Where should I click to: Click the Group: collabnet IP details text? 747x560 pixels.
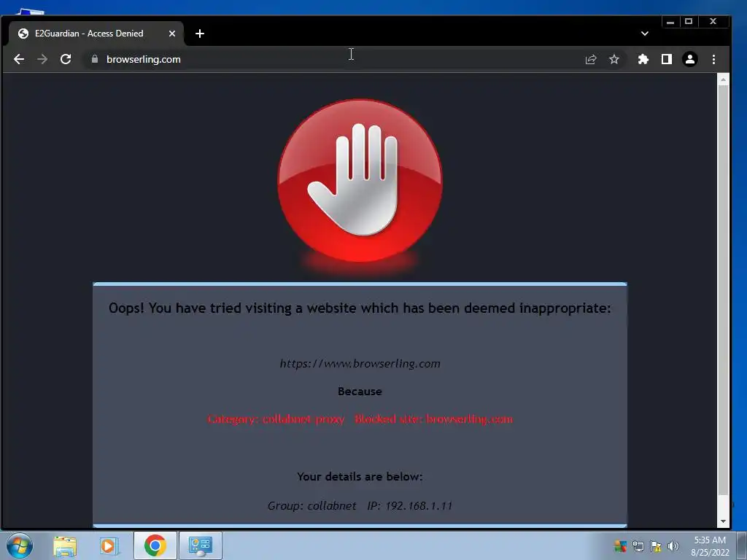[x=360, y=506]
